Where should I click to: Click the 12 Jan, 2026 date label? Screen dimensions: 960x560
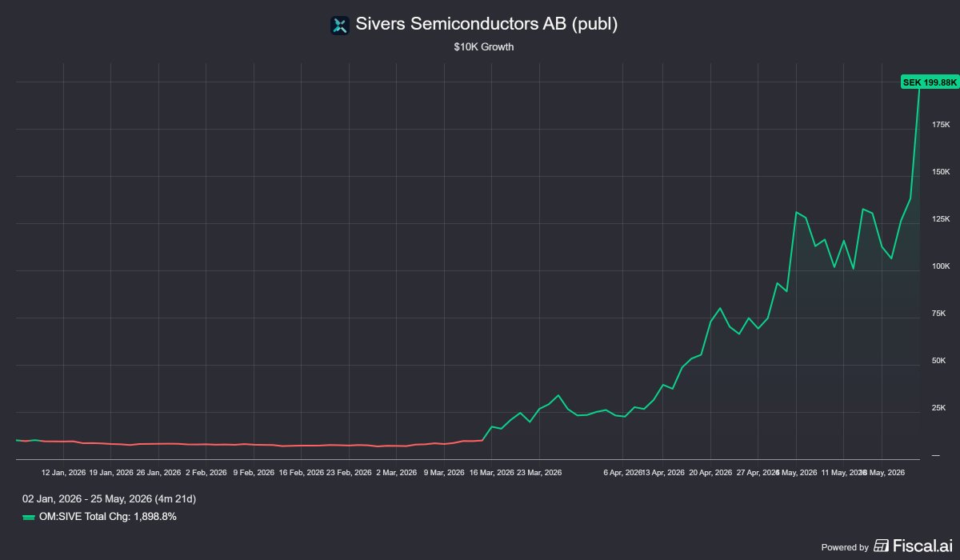pos(63,473)
